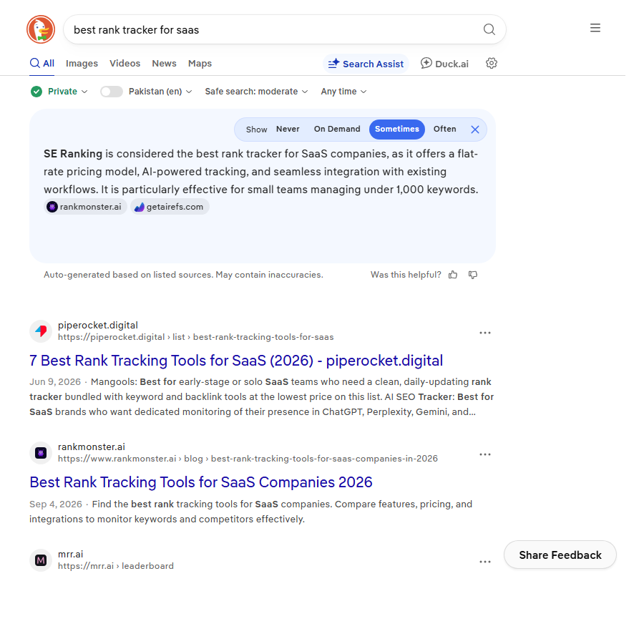The image size is (644, 644).
Task: Click the Share Feedback button
Action: click(x=560, y=555)
